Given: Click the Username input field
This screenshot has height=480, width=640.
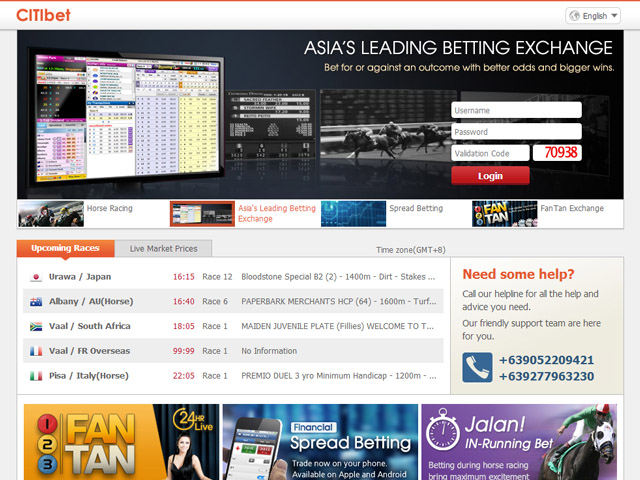Looking at the screenshot, I should [516, 110].
